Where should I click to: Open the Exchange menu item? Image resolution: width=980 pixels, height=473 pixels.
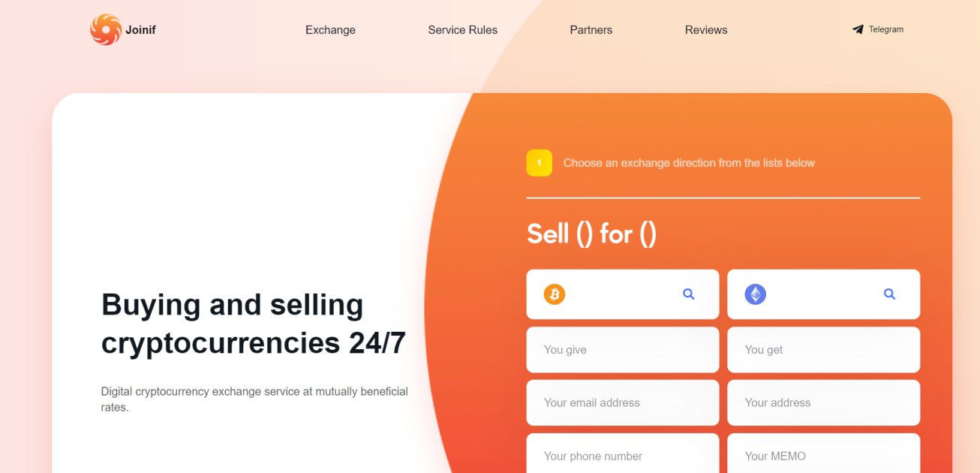(330, 30)
